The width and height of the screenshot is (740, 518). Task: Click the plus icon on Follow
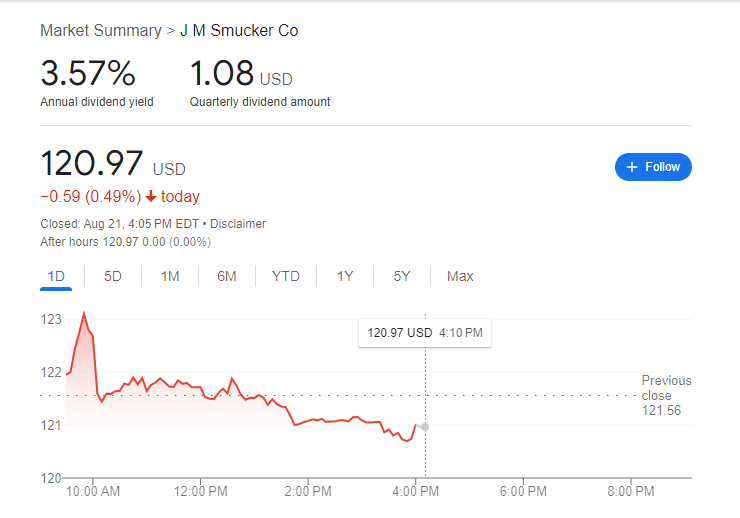(631, 167)
